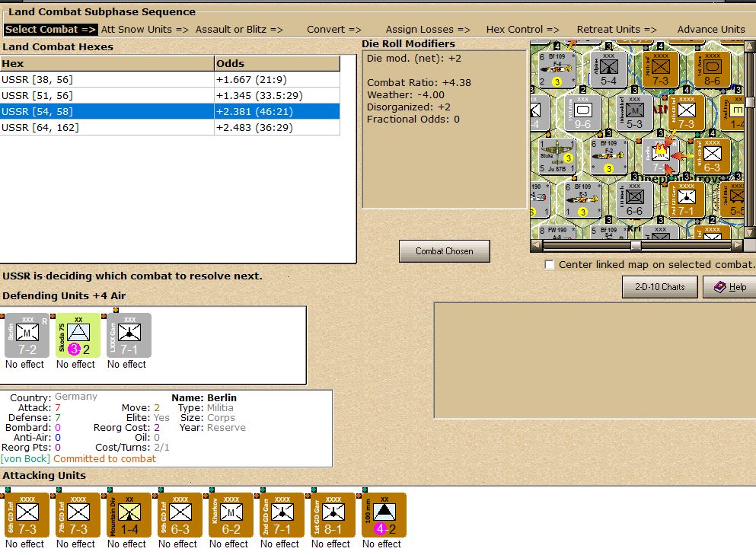The image size is (756, 555).
Task: Select the 2nd GD Gar 7-1 attacking unit
Action: click(x=282, y=515)
